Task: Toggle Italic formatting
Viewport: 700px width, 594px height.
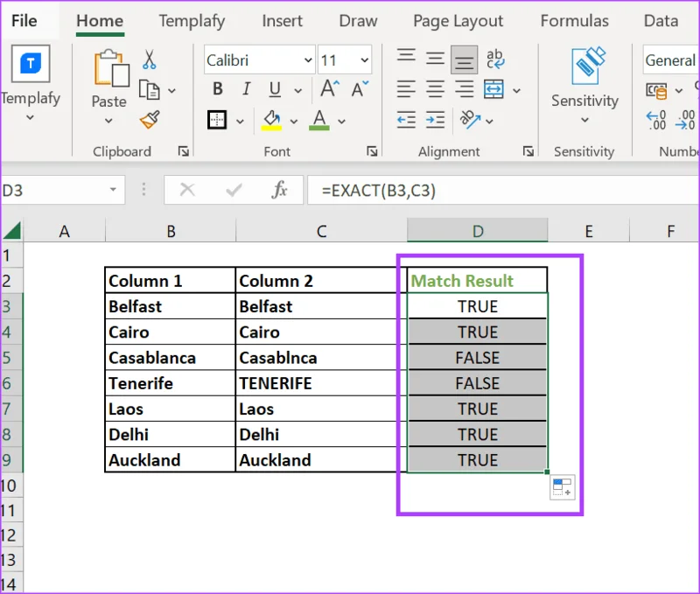Action: click(x=246, y=89)
